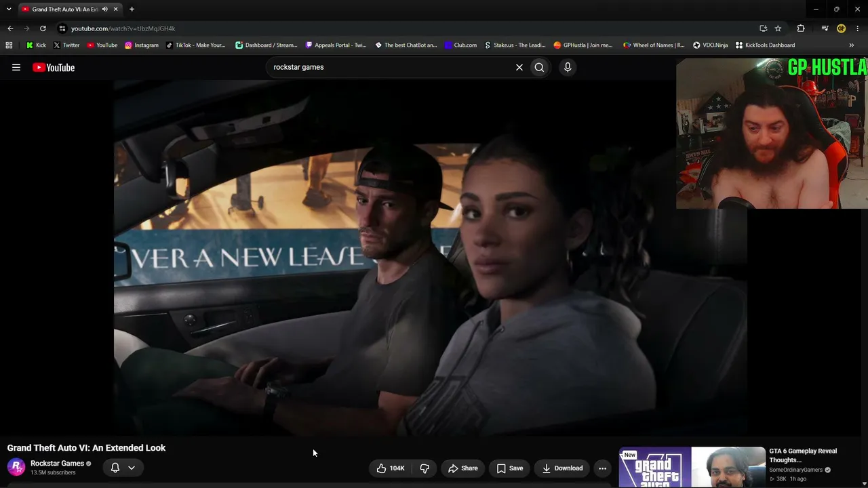Reload the current page
The height and width of the screenshot is (488, 868).
coord(43,28)
